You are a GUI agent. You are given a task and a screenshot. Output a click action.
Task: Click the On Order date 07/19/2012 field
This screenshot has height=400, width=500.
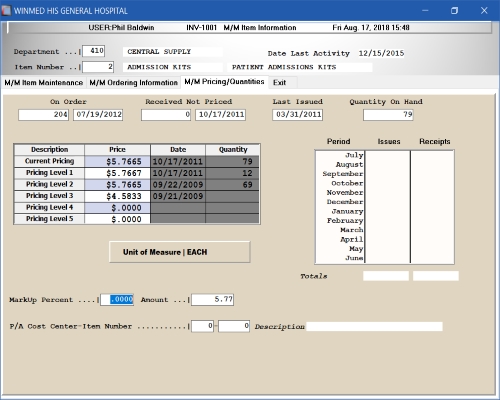pos(98,115)
